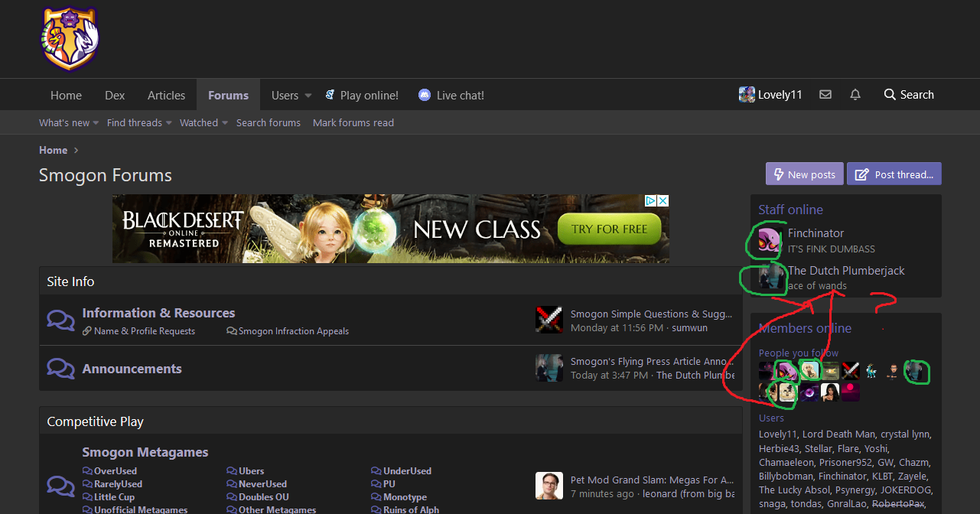The image size is (980, 514).
Task: Open Smogon Metagames forum title
Action: (145, 452)
